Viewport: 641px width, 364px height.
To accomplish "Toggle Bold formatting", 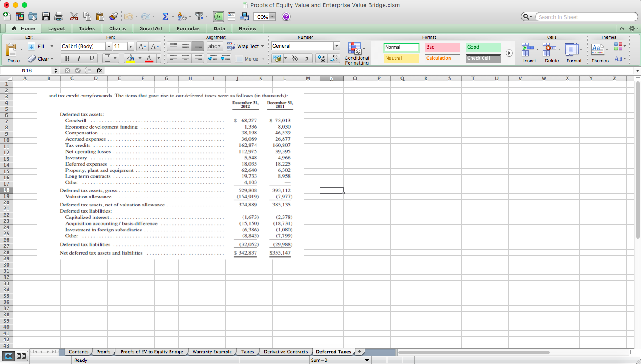I will tap(67, 58).
